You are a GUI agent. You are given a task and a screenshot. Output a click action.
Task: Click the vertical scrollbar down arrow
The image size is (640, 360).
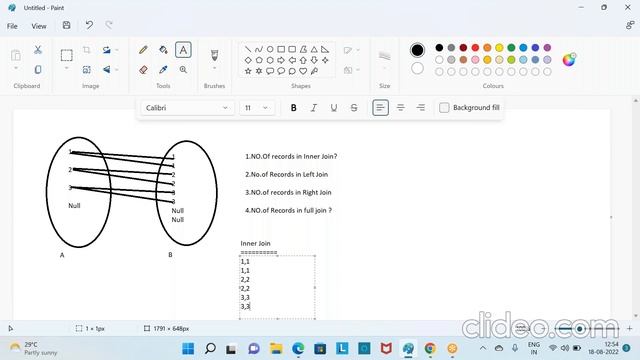[x=636, y=316]
